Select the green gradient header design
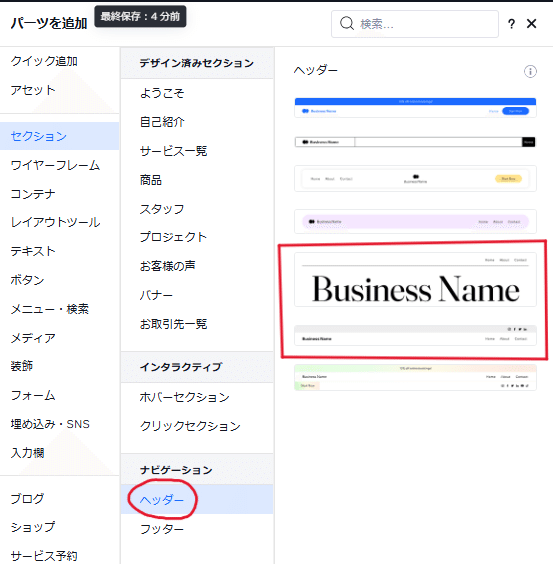553x564 pixels. point(415,377)
